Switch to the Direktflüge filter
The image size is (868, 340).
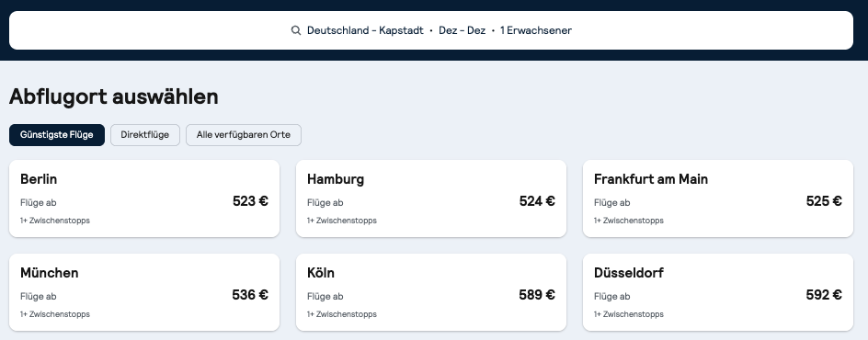[145, 135]
